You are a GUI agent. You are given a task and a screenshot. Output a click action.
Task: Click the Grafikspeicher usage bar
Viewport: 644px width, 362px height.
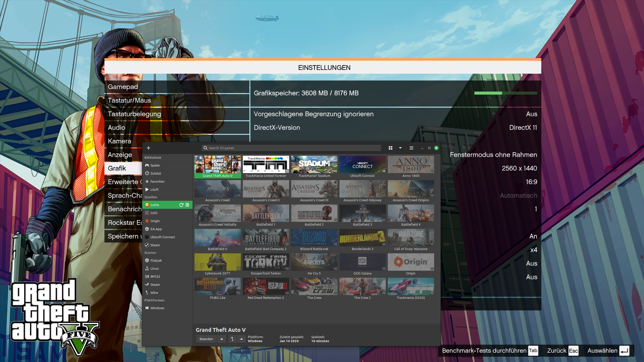tap(505, 93)
